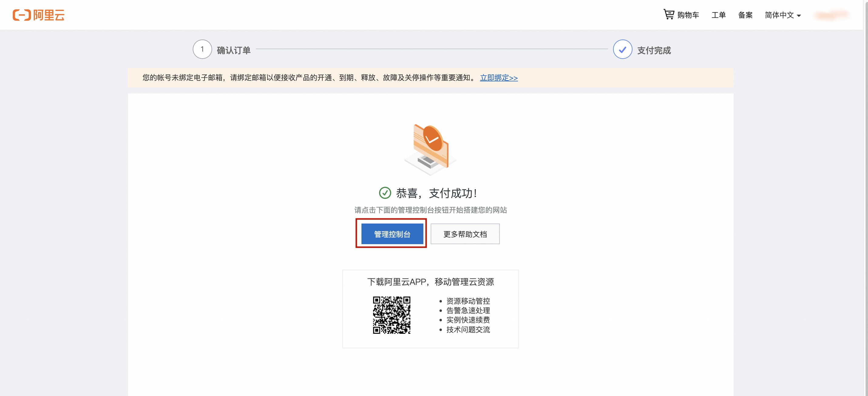Click the 管理控制台 button
Viewport: 868px width, 396px height.
[x=392, y=234]
